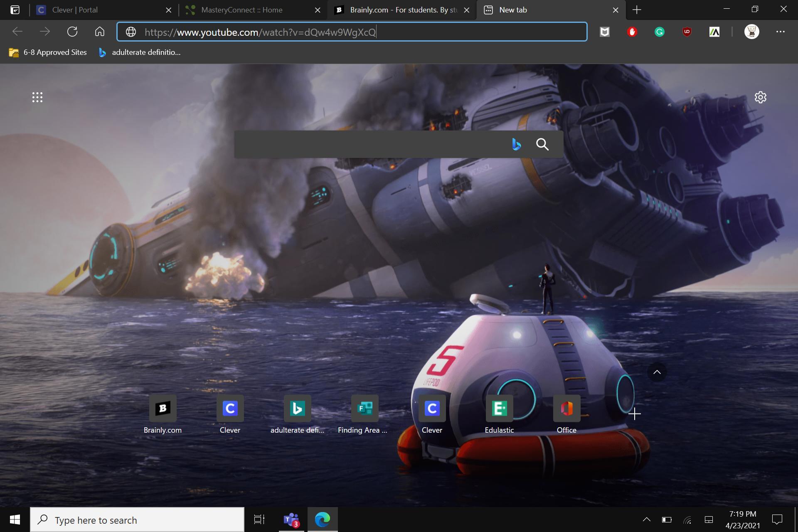Screen dimensions: 798x532
Task: Open new tab page settings gear
Action: [760, 97]
